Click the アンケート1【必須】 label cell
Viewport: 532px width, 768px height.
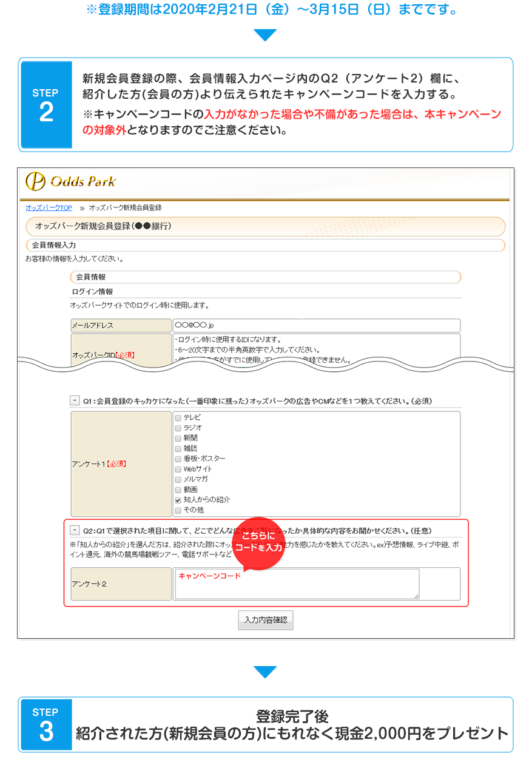pos(121,464)
